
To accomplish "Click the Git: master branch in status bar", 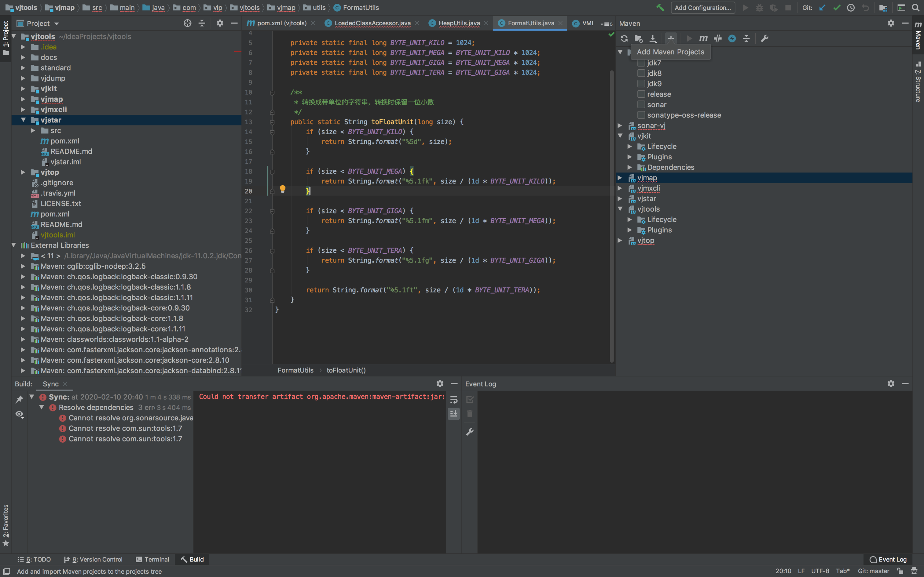I will coord(873,571).
